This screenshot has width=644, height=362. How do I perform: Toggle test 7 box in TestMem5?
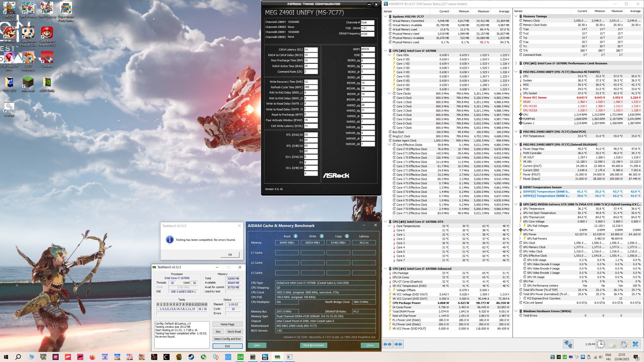click(180, 304)
